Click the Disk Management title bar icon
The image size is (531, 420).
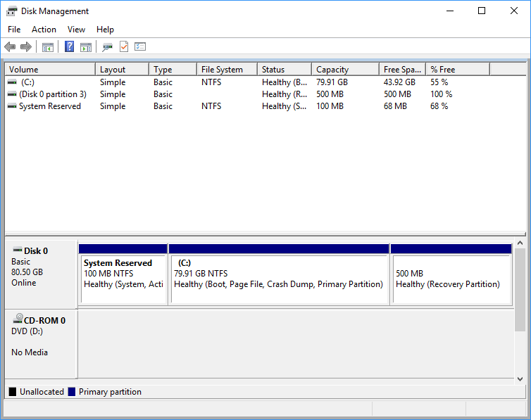(11, 11)
